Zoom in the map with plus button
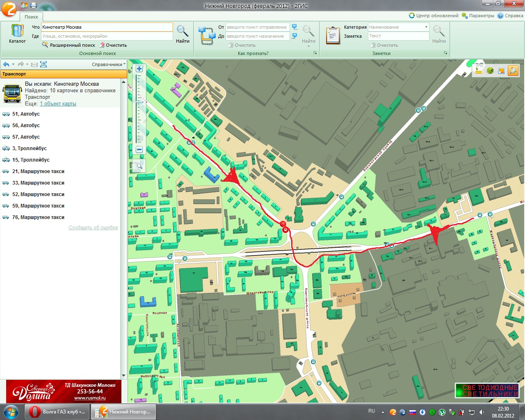This screenshot has width=525, height=420. point(139,69)
